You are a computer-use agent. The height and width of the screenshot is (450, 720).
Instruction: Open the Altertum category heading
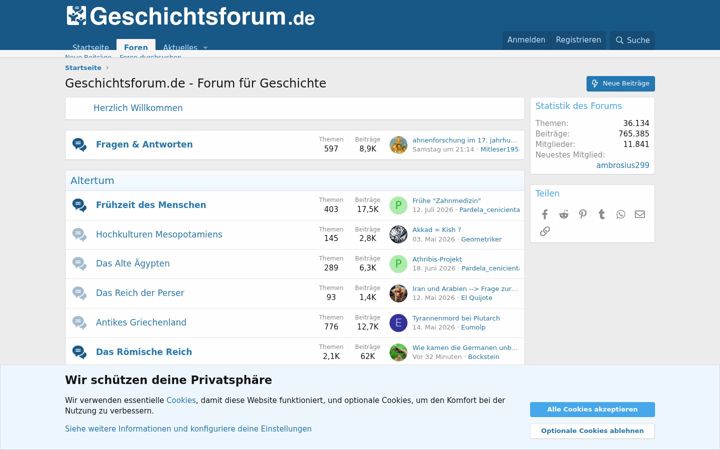pyautogui.click(x=92, y=180)
